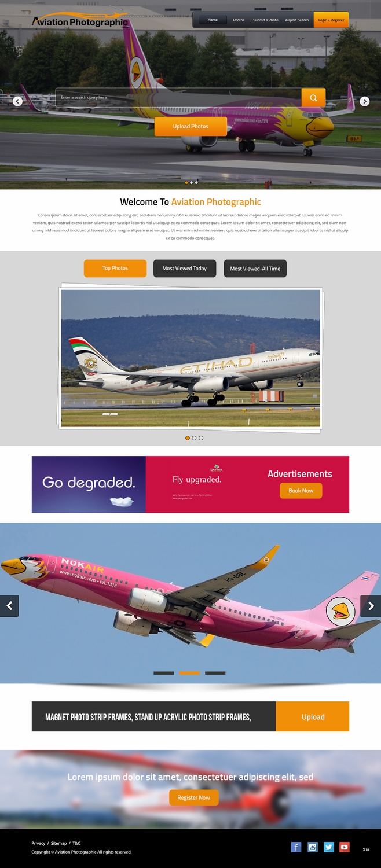Show next Nok Air gallery image
This screenshot has width=381, height=868.
[371, 606]
